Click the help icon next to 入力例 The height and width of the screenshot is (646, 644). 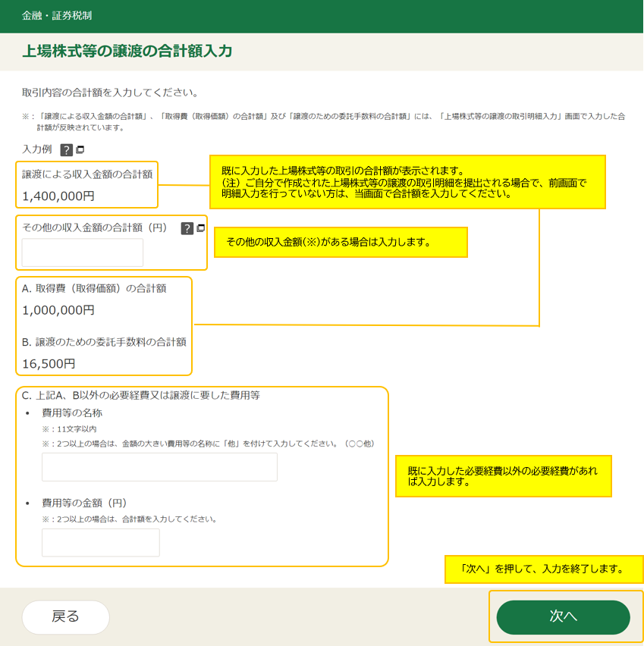[x=66, y=150]
